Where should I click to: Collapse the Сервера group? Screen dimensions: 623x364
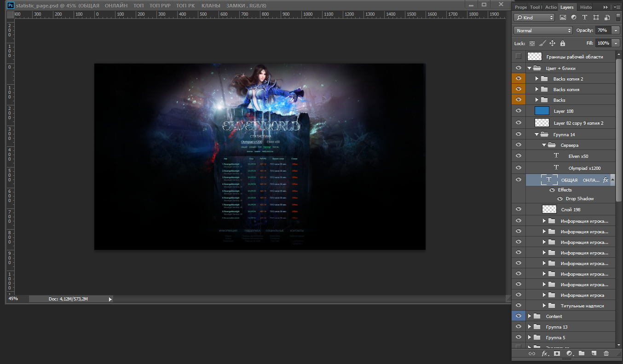pyautogui.click(x=544, y=145)
